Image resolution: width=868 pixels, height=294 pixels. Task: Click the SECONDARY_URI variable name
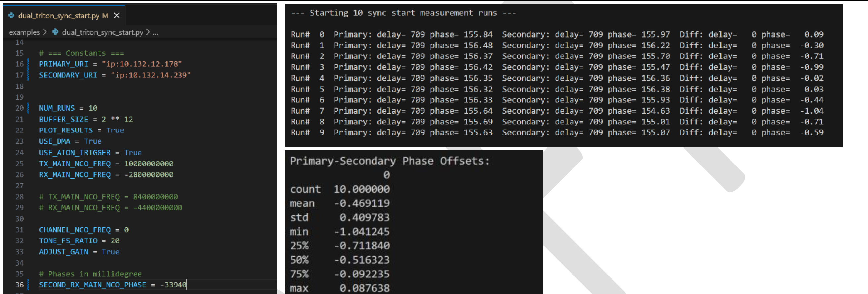[68, 75]
